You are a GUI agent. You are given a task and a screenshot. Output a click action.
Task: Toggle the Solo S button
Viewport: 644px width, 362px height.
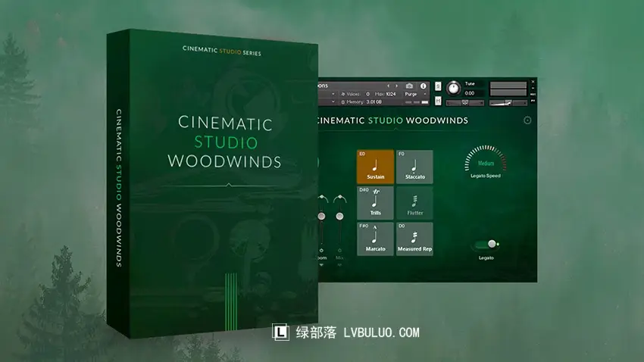438,86
